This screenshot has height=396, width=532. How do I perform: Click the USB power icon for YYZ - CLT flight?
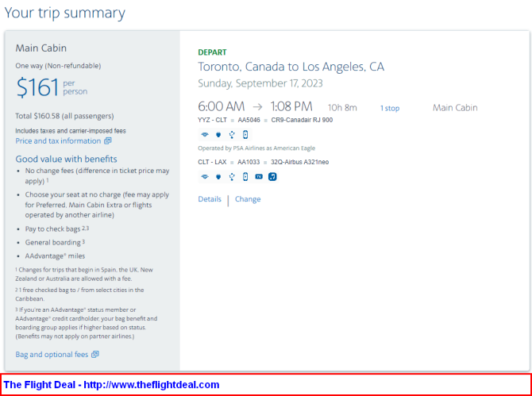pyautogui.click(x=232, y=135)
